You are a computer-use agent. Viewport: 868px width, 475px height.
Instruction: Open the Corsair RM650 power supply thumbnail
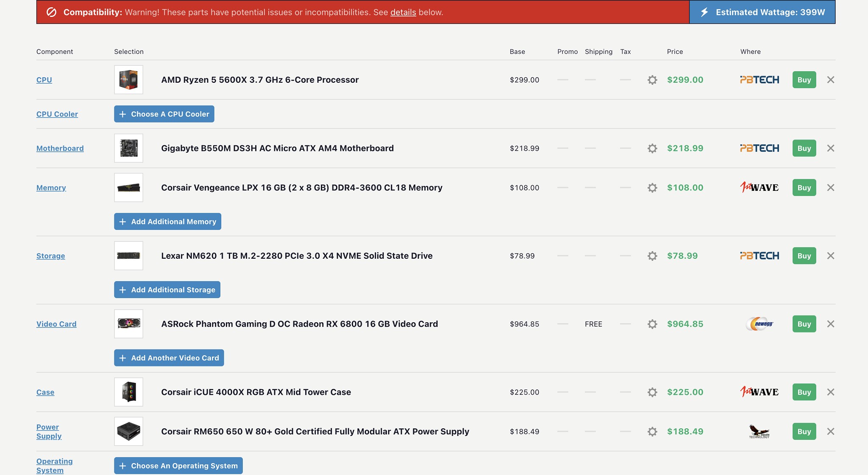pos(128,432)
